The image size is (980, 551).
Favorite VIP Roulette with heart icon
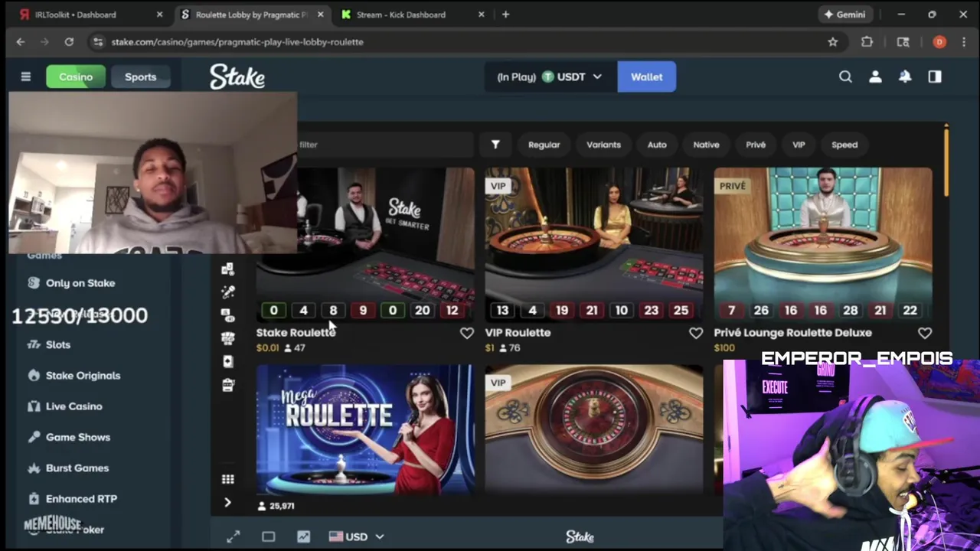(x=695, y=333)
